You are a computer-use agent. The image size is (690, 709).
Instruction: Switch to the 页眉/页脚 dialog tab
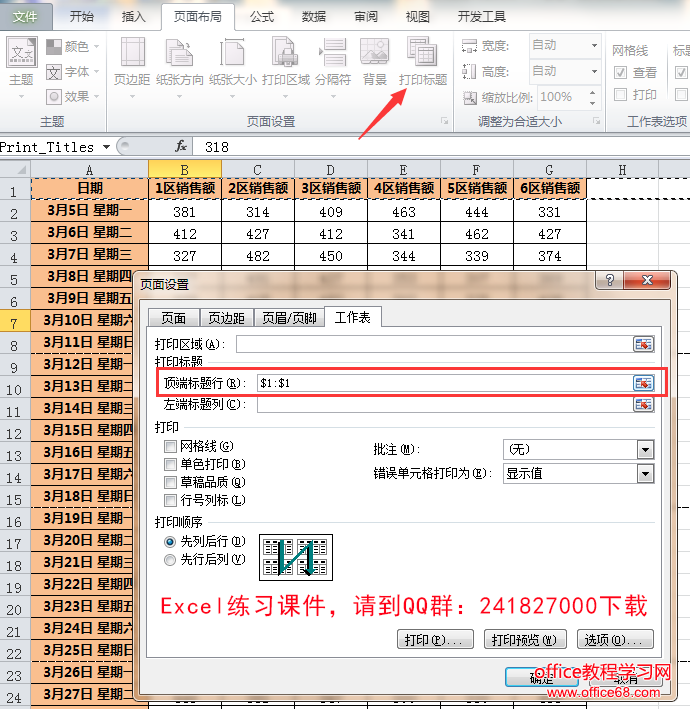(x=289, y=318)
